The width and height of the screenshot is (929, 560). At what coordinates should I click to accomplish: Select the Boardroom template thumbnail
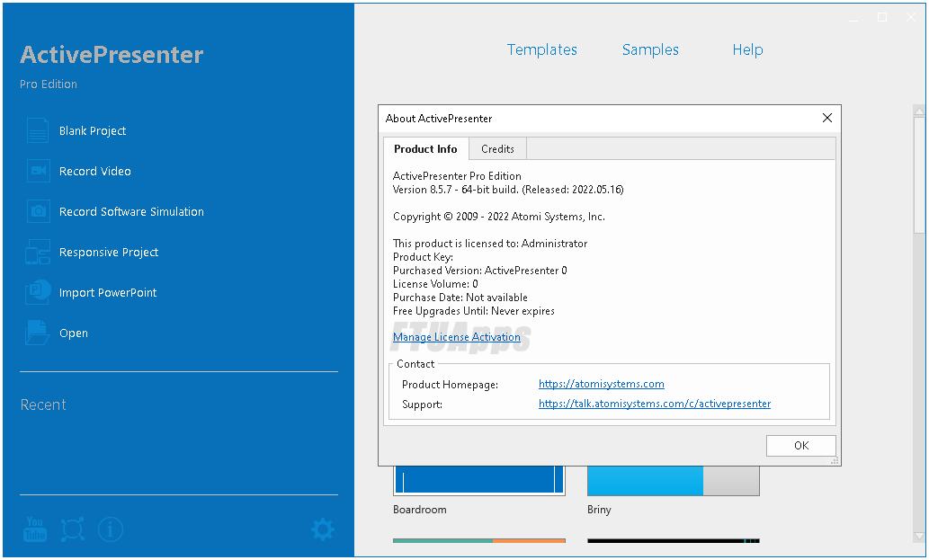[479, 480]
